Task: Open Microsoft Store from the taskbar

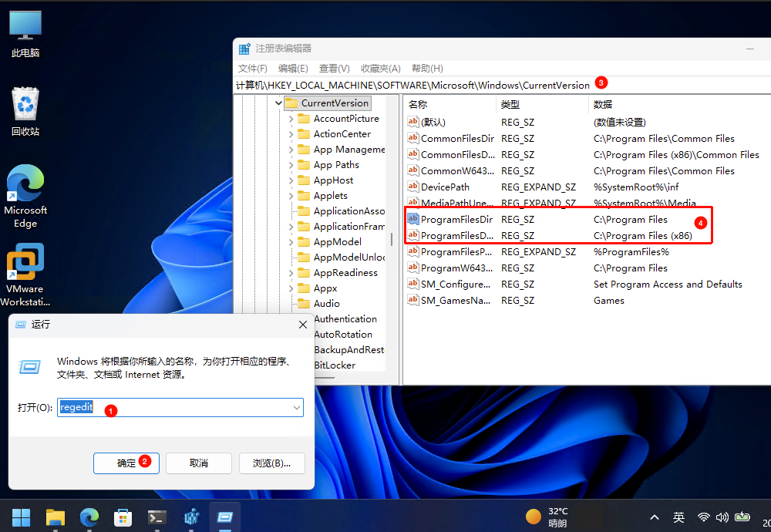Action: (x=123, y=517)
